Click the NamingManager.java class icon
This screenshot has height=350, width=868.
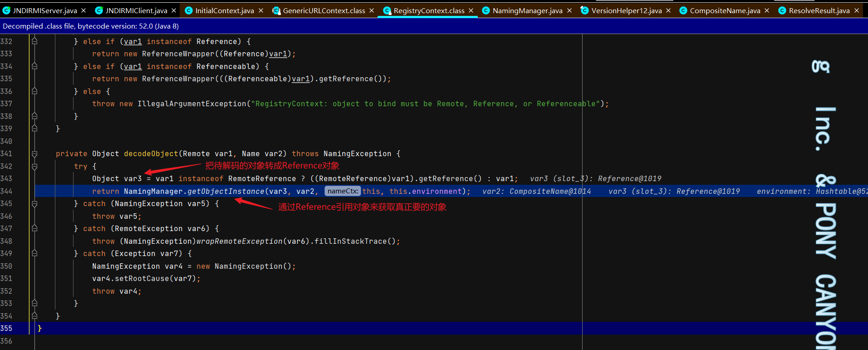click(x=486, y=10)
